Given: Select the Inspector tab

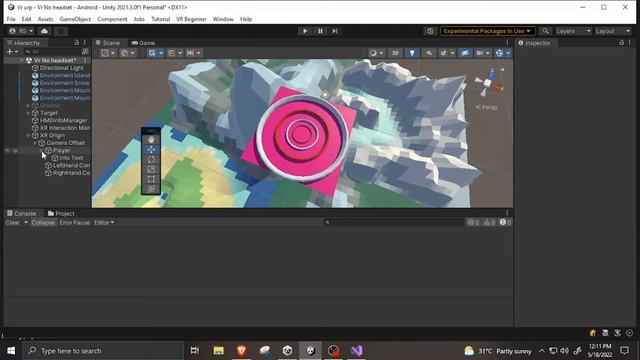Looking at the screenshot, I should click(x=534, y=43).
